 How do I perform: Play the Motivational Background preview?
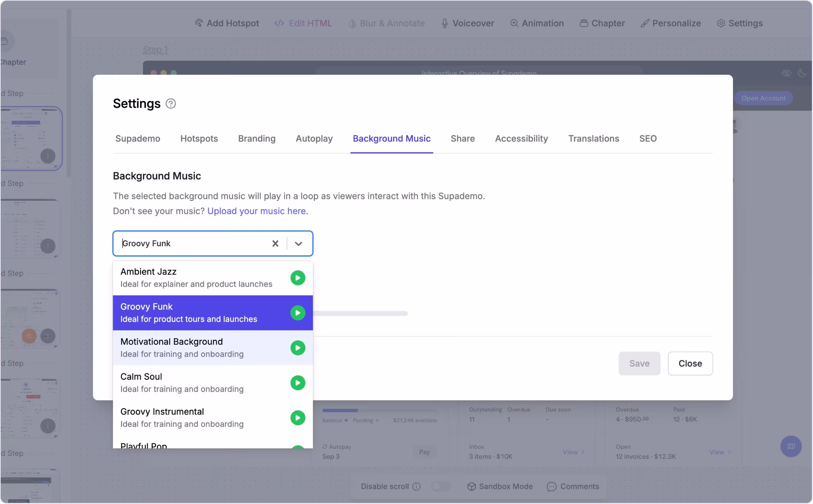pyautogui.click(x=298, y=348)
